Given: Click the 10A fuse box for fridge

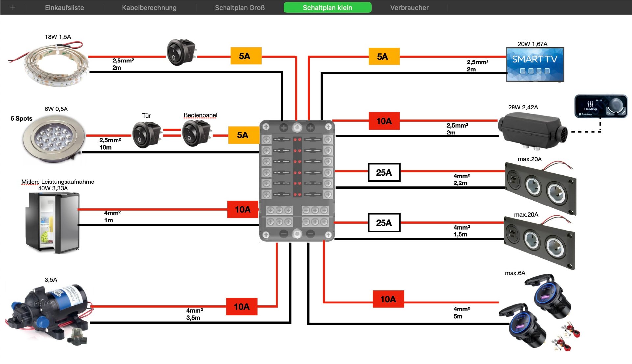Looking at the screenshot, I should [243, 209].
